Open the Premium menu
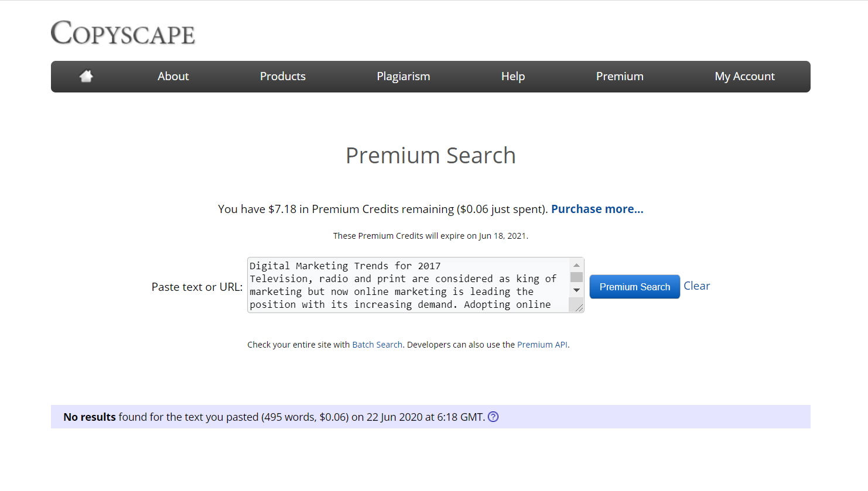Screen dimensions: 868x491 coord(620,76)
